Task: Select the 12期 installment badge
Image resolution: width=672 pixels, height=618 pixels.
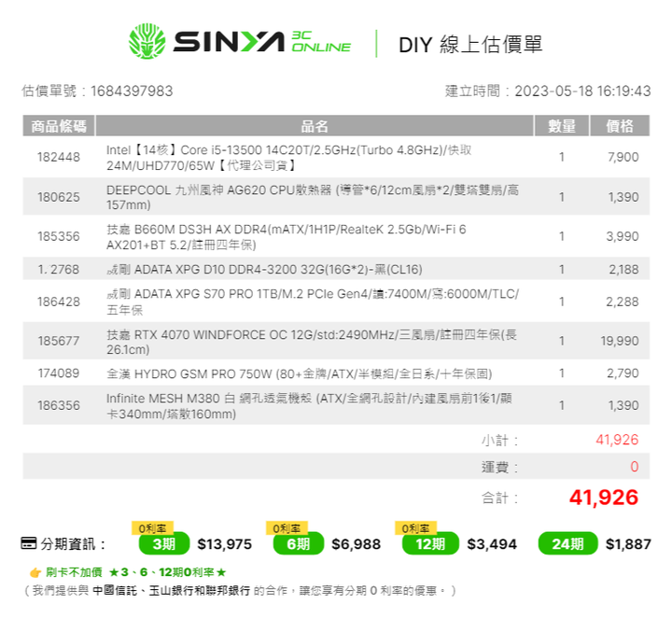Action: (x=430, y=543)
